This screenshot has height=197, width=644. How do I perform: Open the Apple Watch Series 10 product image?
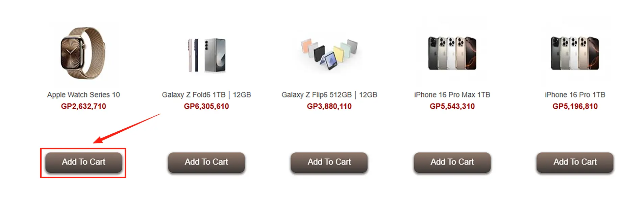pyautogui.click(x=83, y=53)
